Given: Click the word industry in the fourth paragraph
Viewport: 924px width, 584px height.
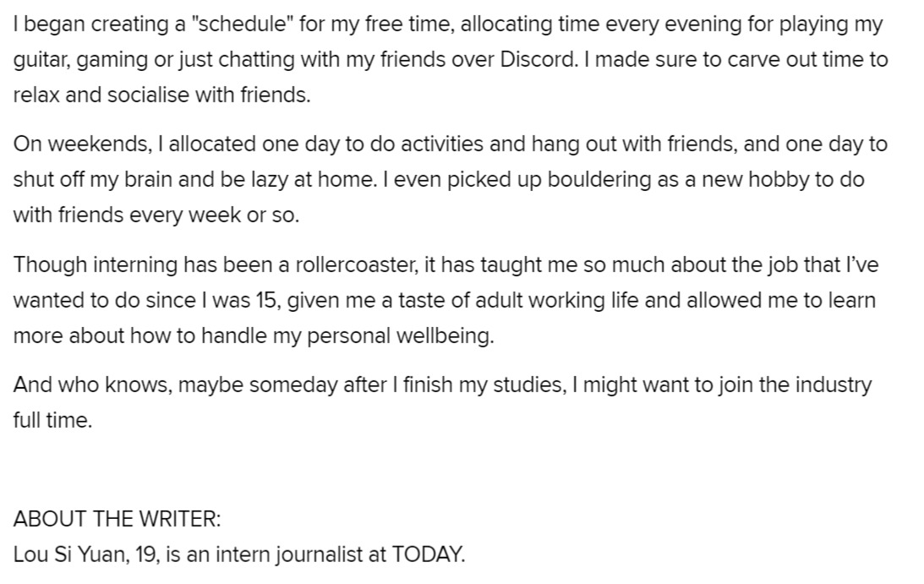Looking at the screenshot, I should pos(833,386).
